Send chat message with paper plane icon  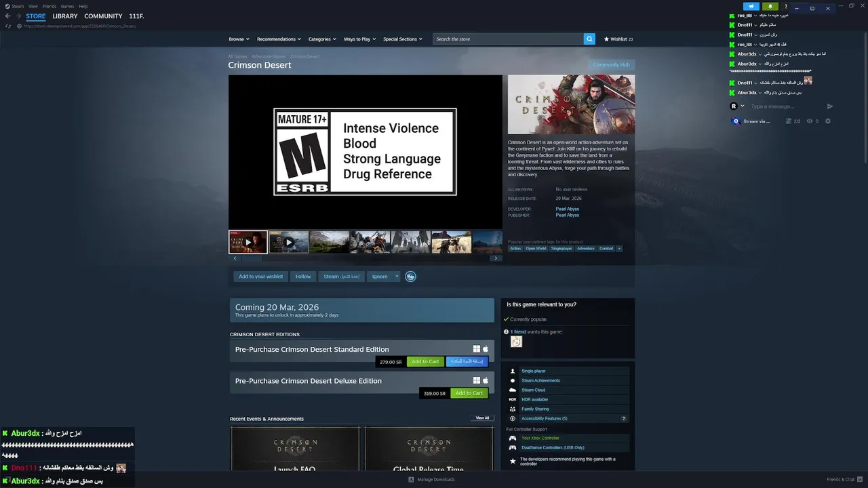(829, 106)
